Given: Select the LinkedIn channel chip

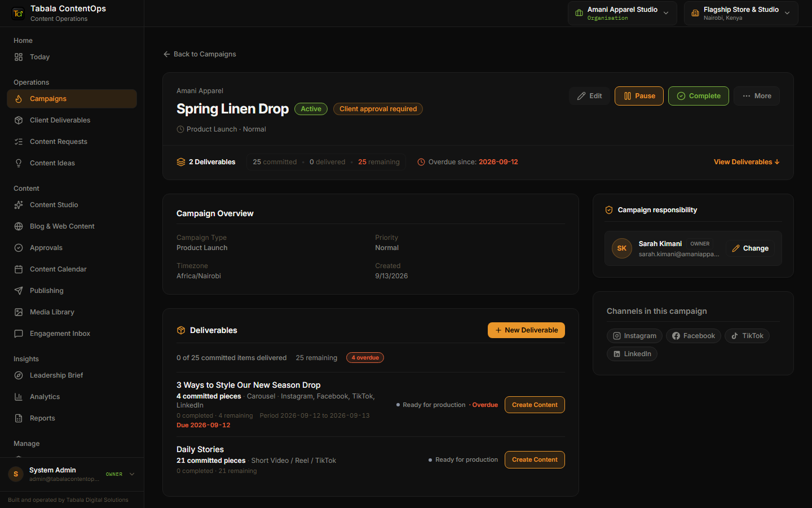Looking at the screenshot, I should (x=632, y=354).
